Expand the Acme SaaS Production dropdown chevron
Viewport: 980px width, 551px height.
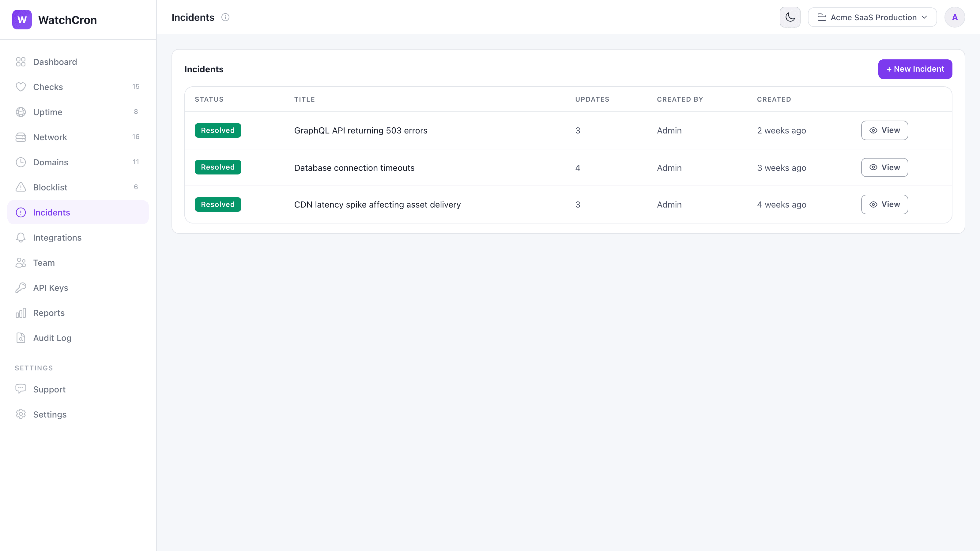pyautogui.click(x=924, y=17)
